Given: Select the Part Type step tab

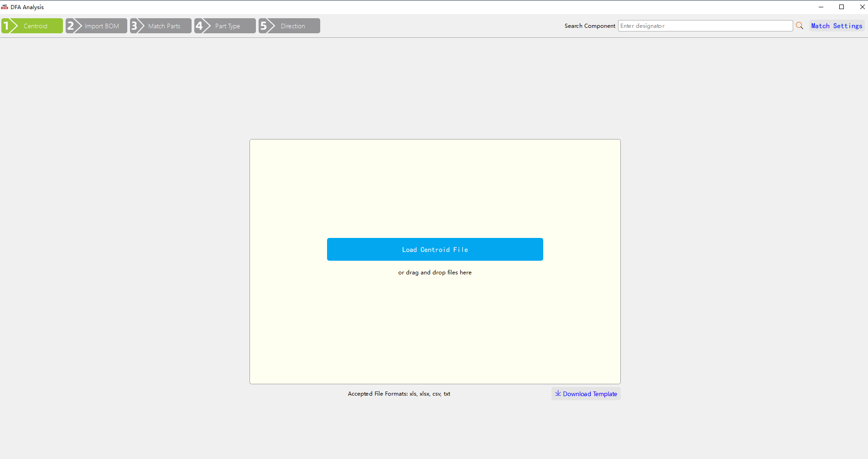Looking at the screenshot, I should pos(228,26).
